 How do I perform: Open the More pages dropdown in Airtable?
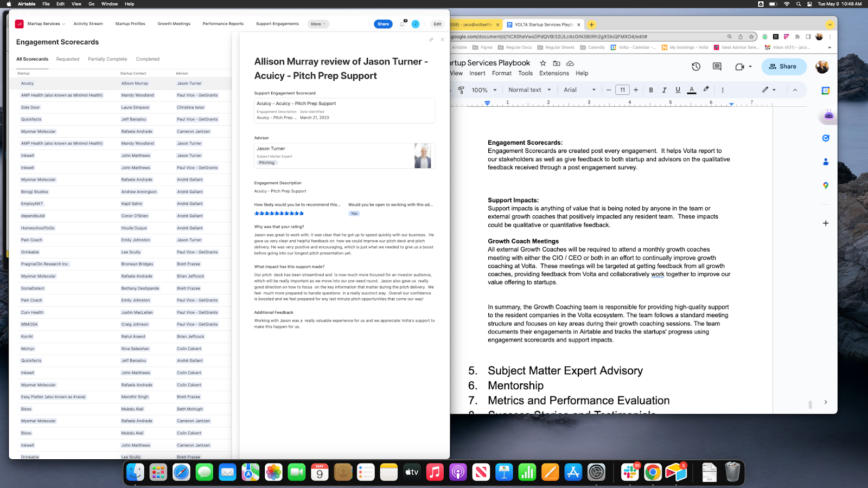pos(318,24)
